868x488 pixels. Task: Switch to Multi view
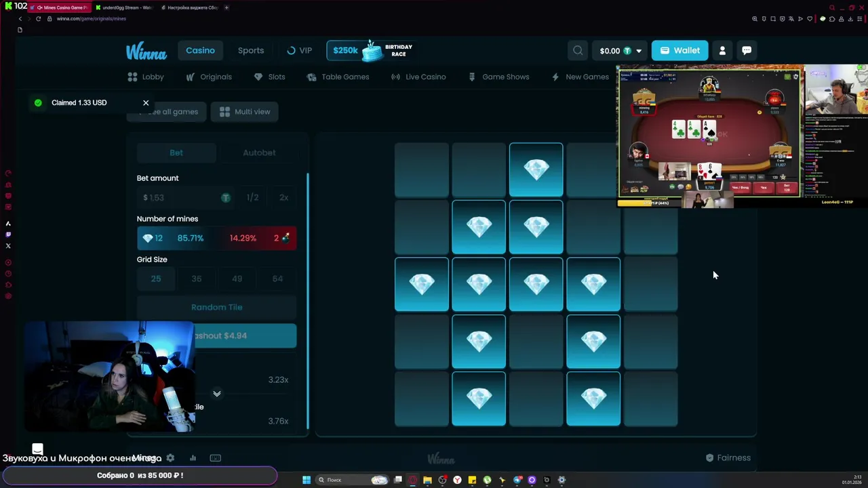[245, 112]
